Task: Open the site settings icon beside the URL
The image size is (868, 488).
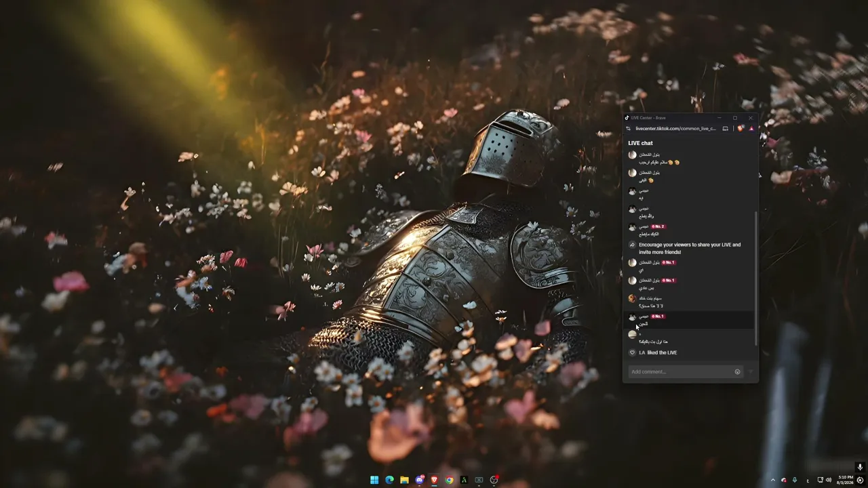Action: (x=629, y=128)
